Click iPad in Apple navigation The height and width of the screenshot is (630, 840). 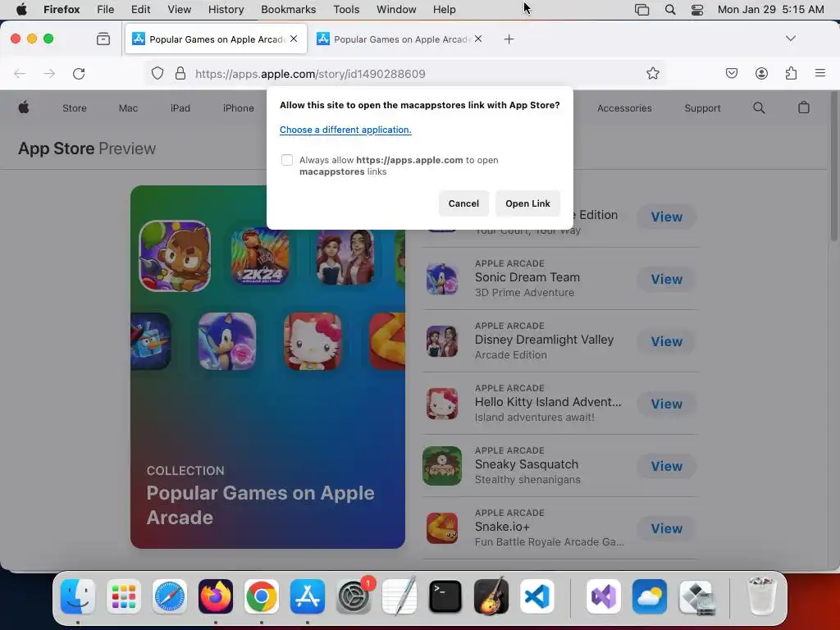pos(180,108)
